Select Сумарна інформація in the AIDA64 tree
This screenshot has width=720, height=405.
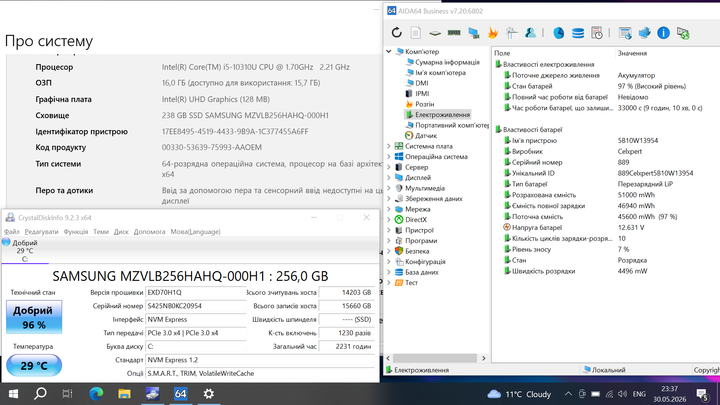pyautogui.click(x=447, y=62)
